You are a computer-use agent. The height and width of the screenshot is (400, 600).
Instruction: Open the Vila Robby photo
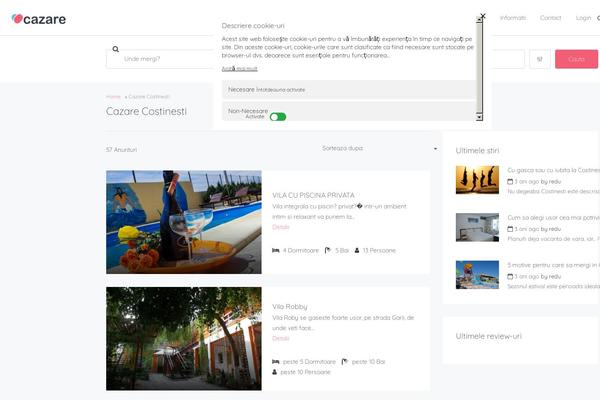pos(184,339)
